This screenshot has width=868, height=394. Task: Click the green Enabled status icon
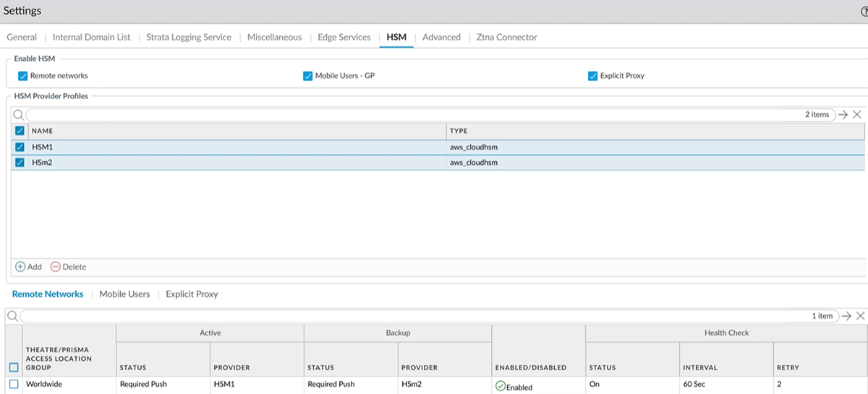[x=500, y=386]
